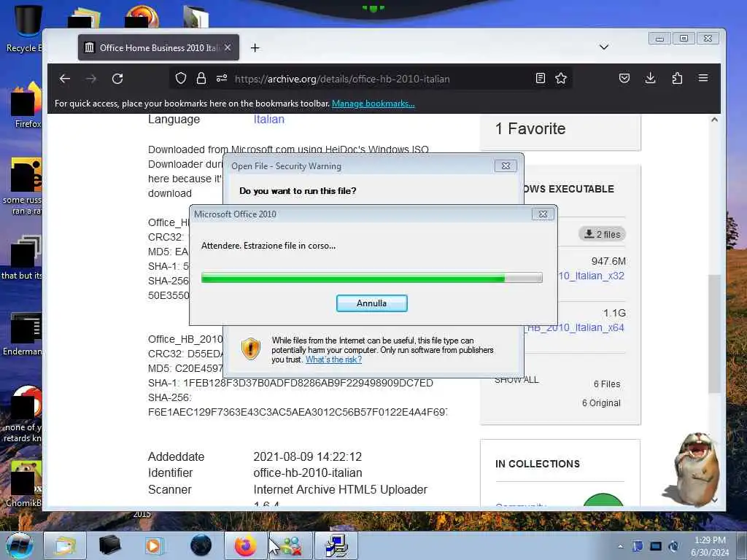Image resolution: width=747 pixels, height=560 pixels.
Task: Show hidden system tray icons
Action: click(620, 546)
